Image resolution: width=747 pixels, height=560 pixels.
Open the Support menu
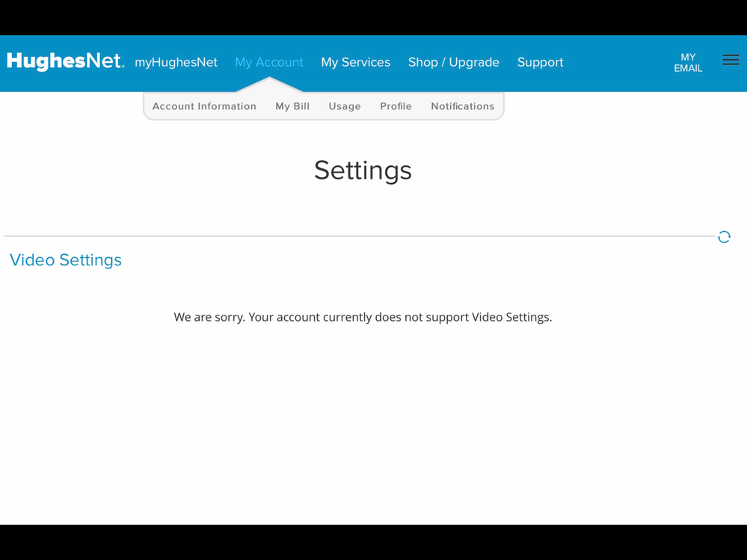[x=540, y=63]
